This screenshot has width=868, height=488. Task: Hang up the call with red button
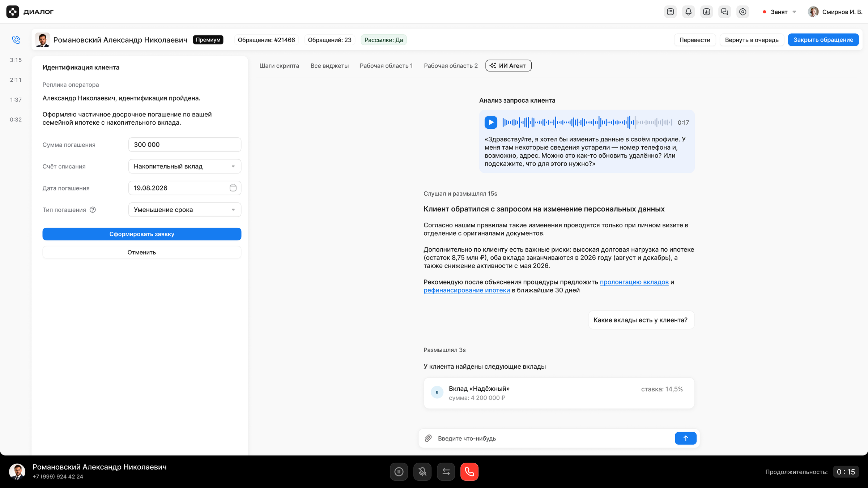[x=469, y=472]
